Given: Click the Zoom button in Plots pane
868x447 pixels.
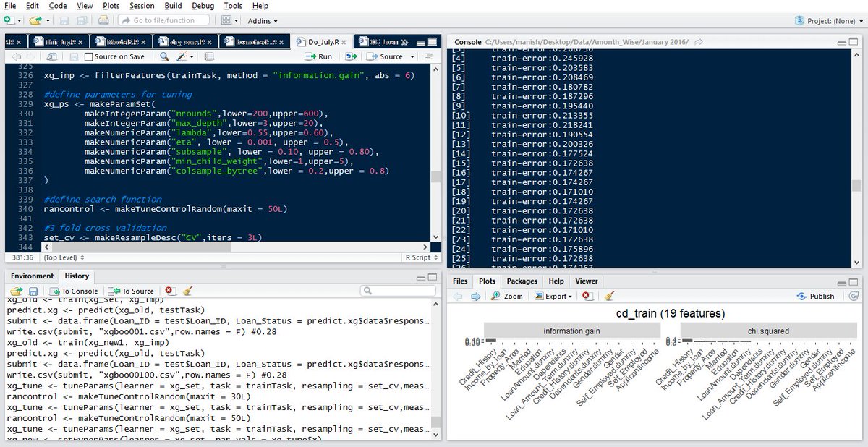Looking at the screenshot, I should [506, 296].
